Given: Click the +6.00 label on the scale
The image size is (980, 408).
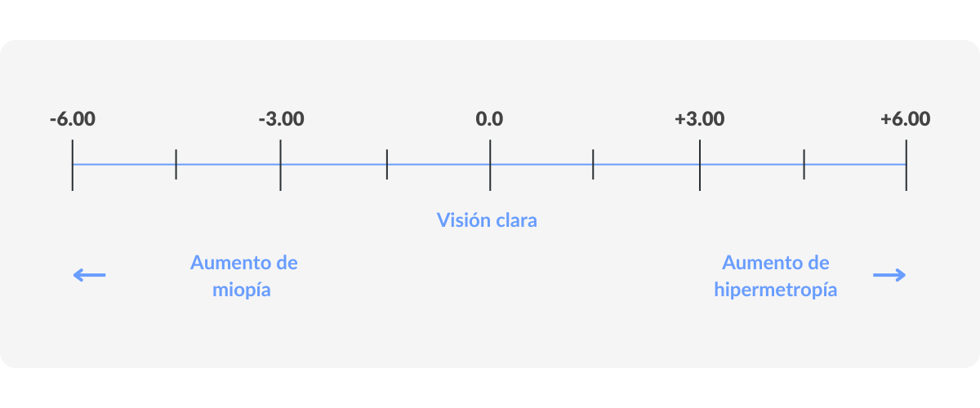Looking at the screenshot, I should (x=905, y=119).
